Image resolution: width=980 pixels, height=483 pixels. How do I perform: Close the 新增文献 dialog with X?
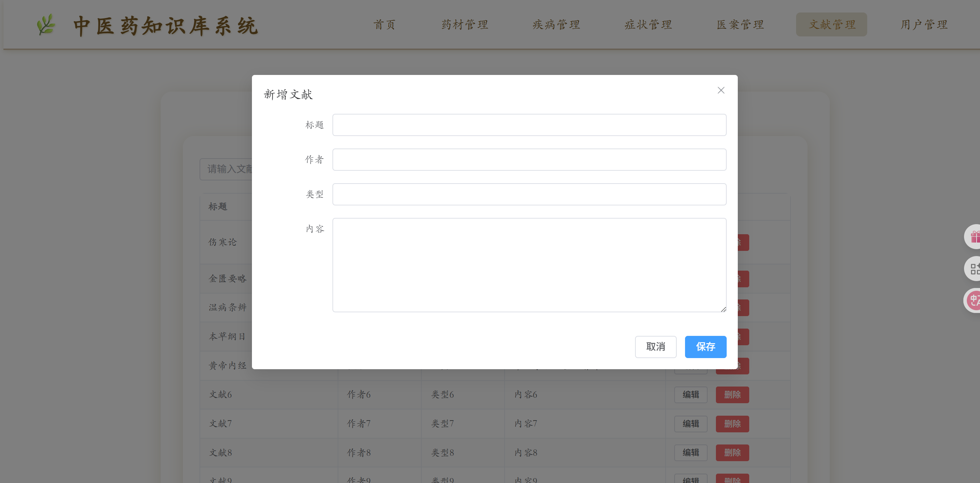click(x=720, y=90)
